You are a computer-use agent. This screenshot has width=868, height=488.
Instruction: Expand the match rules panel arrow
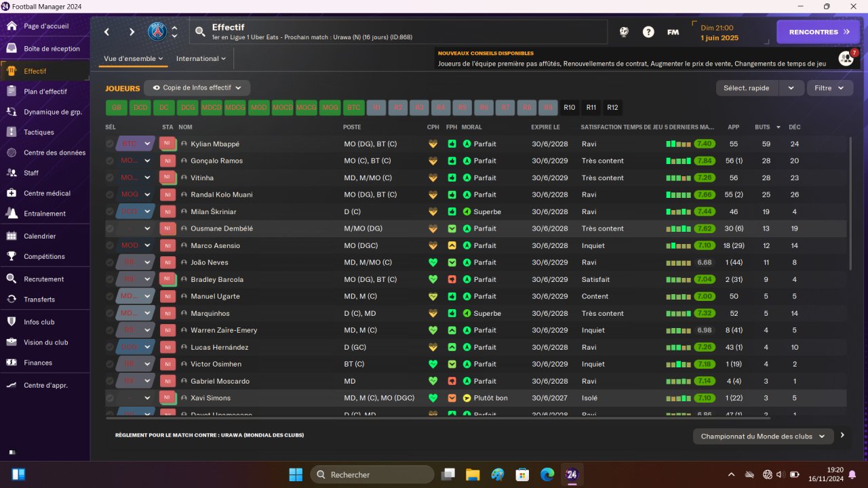click(x=842, y=436)
